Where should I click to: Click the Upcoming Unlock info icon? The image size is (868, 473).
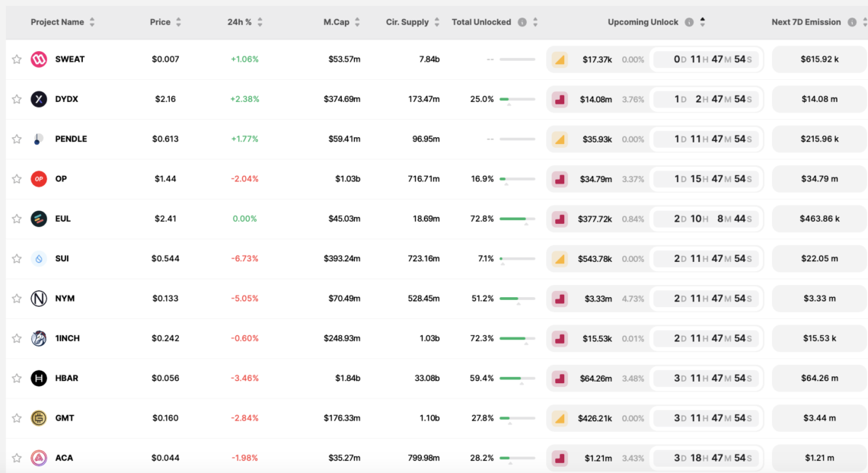689,22
